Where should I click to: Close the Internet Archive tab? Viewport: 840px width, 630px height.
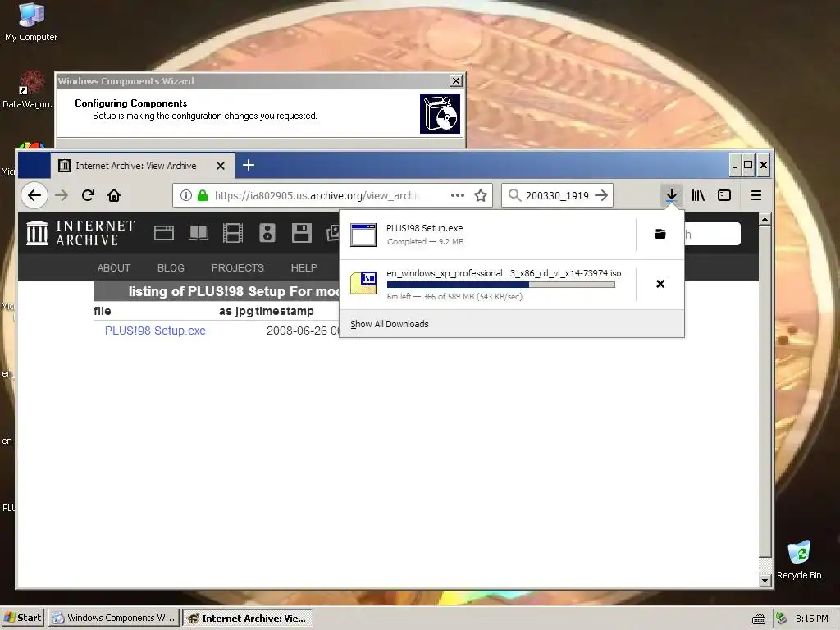pos(220,166)
